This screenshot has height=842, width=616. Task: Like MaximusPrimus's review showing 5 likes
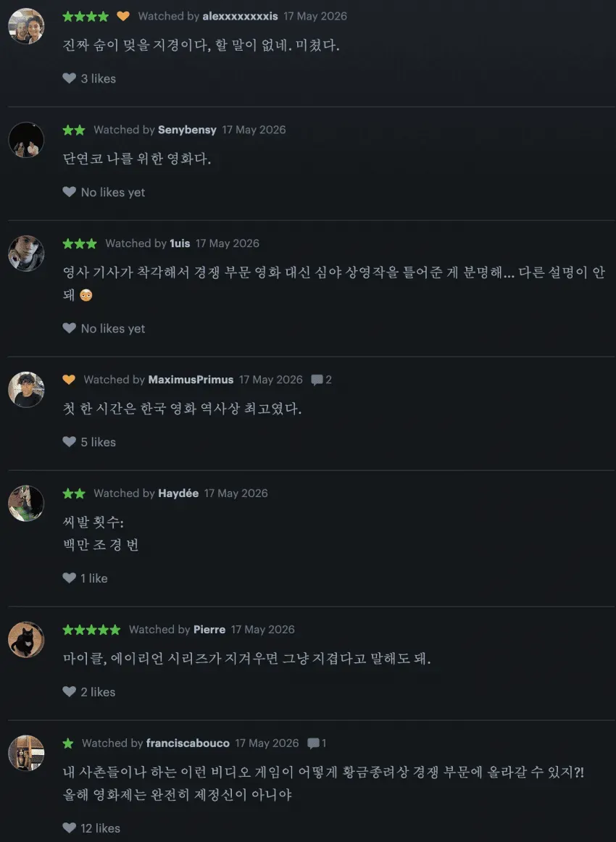pyautogui.click(x=70, y=442)
